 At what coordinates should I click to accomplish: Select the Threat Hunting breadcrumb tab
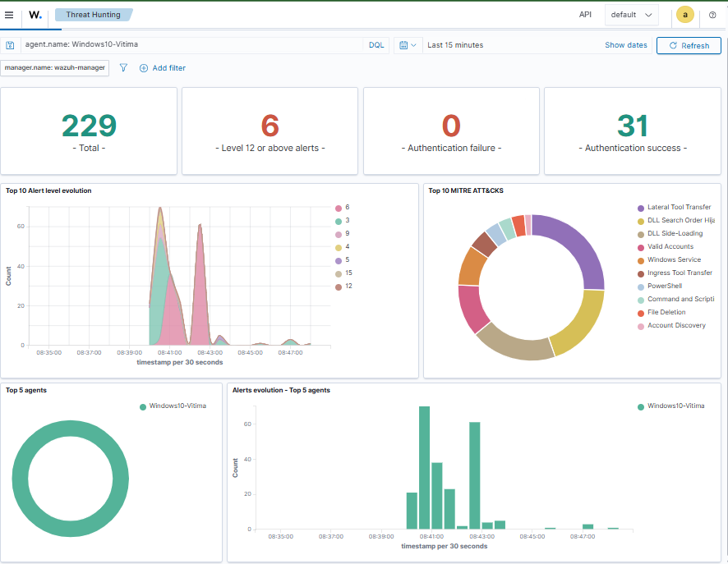(x=94, y=15)
